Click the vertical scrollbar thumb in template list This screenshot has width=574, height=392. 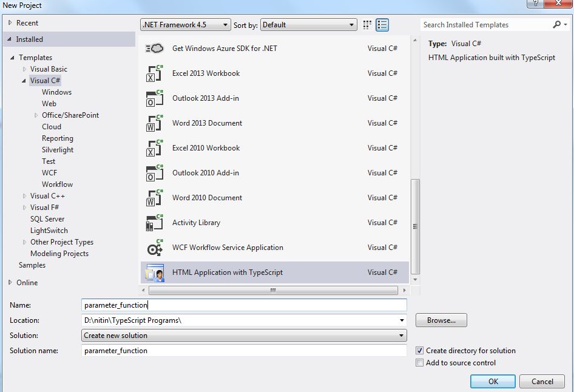click(415, 226)
